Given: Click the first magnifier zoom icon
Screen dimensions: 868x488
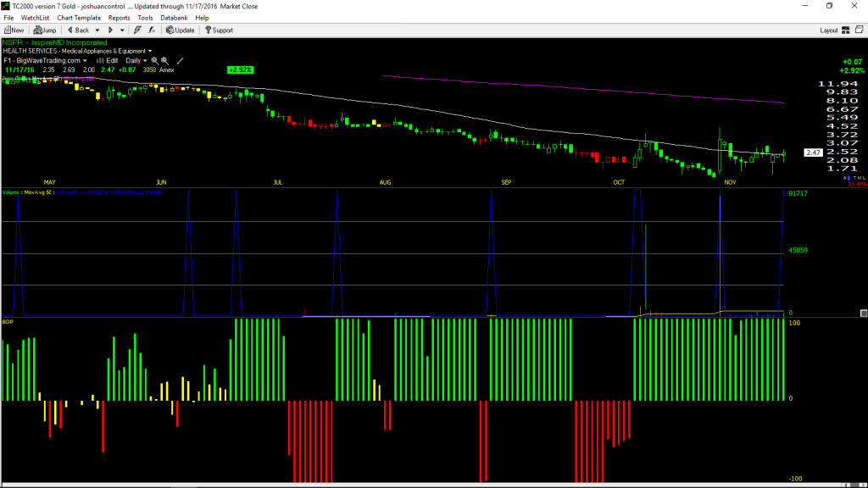Looking at the screenshot, I should tap(155, 61).
